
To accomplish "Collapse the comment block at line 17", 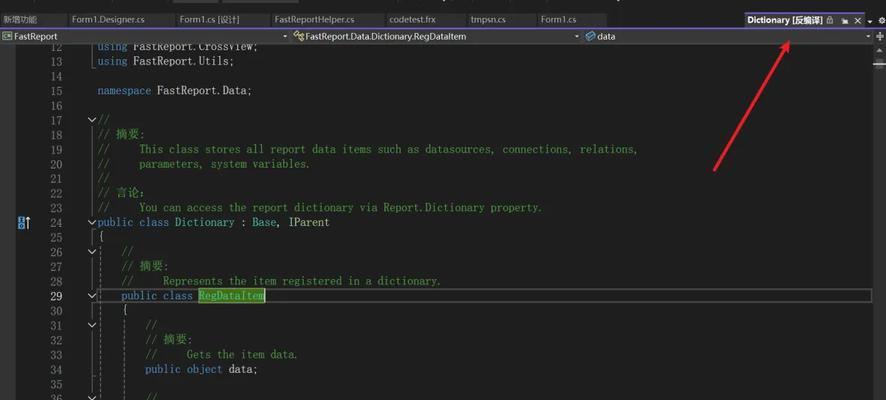I will [92, 120].
